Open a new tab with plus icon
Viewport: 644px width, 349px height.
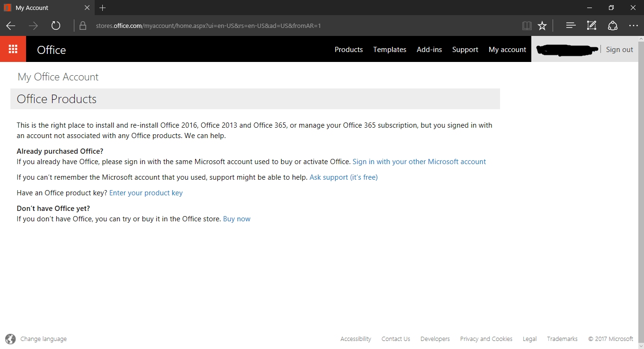[102, 8]
